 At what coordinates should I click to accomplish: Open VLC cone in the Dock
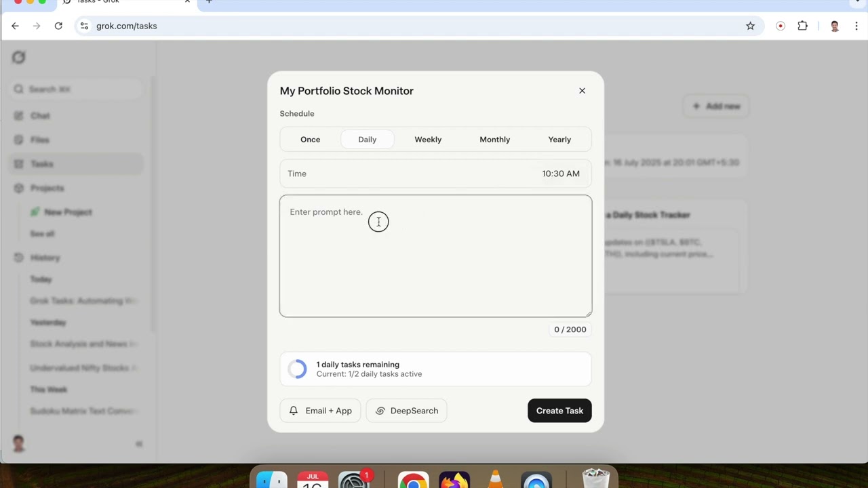(496, 480)
